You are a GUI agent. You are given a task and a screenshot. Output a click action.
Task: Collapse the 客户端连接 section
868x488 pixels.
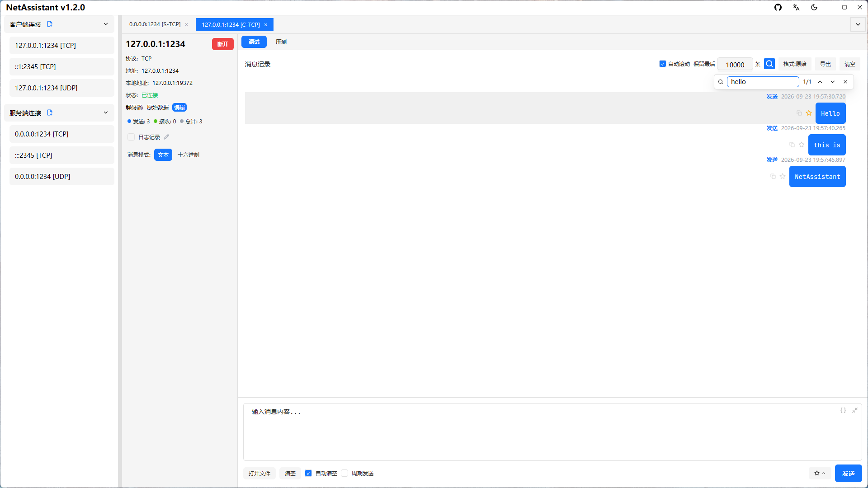pyautogui.click(x=106, y=24)
